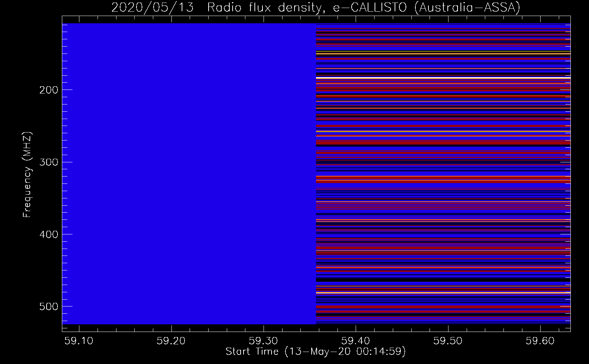Click the solid blue no-data region of spectrogram

pos(189,174)
